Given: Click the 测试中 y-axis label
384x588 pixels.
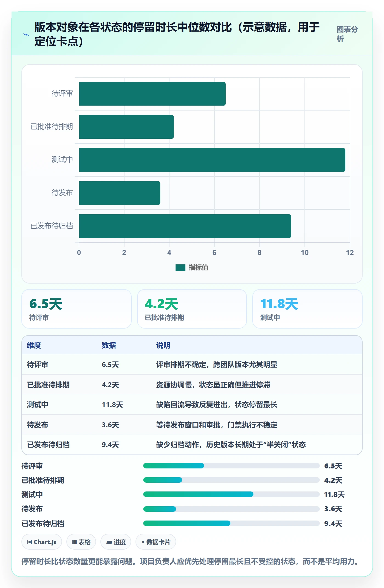Looking at the screenshot, I should tap(62, 159).
